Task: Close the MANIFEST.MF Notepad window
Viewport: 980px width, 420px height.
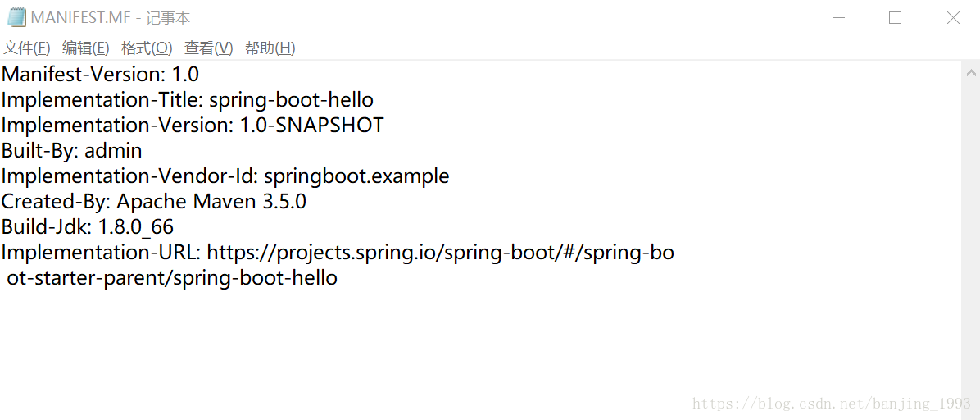Action: tap(953, 18)
